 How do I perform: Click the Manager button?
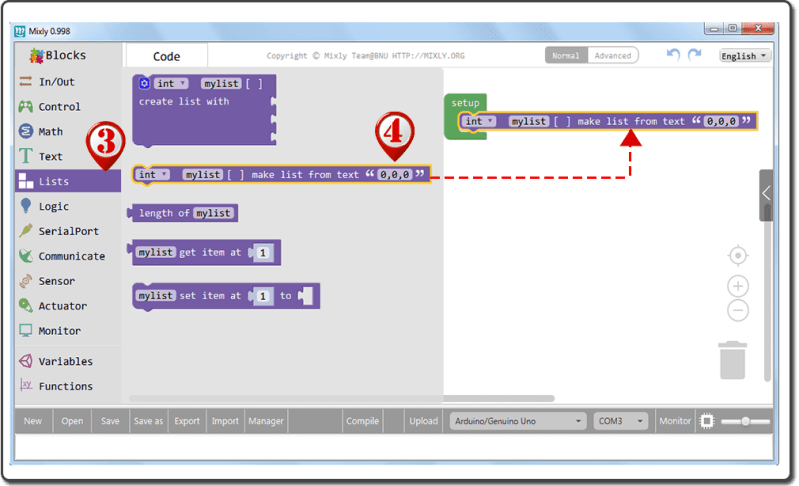click(x=266, y=421)
